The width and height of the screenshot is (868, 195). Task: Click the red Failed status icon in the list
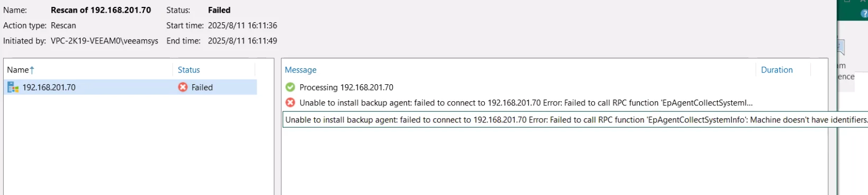(x=183, y=87)
